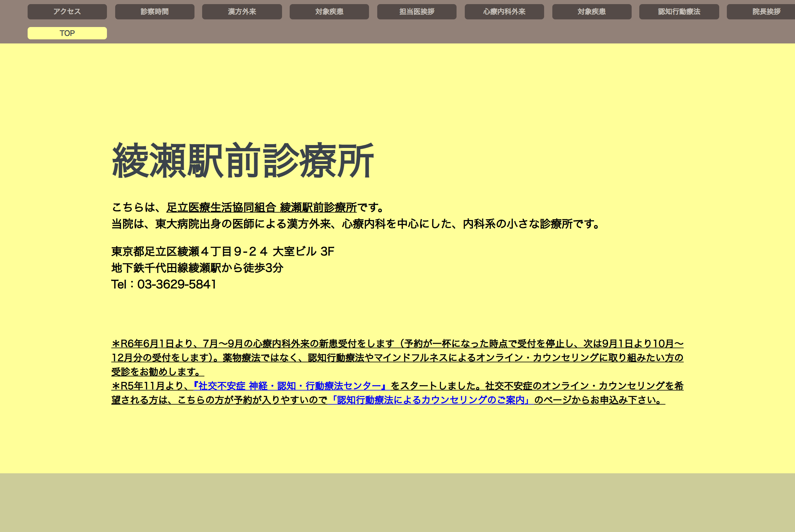The height and width of the screenshot is (532, 795).
Task: Select the 漢方外来 navigation button
Action: coord(242,11)
